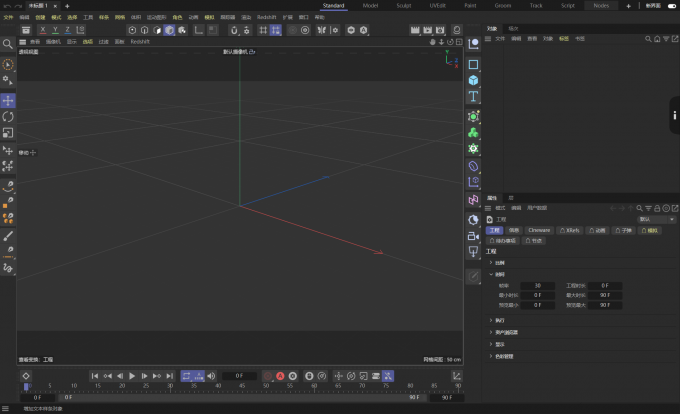680x414 pixels.
Task: Click the right info panel handle
Action: coord(674,115)
